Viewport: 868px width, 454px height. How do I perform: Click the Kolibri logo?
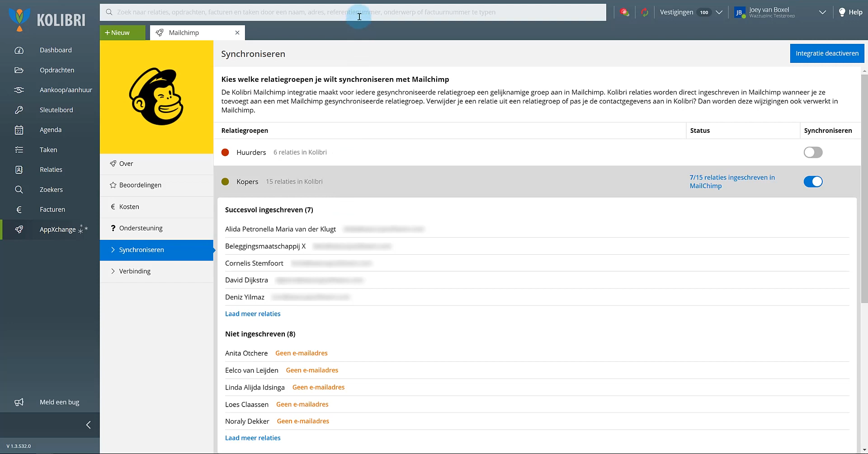click(x=47, y=19)
